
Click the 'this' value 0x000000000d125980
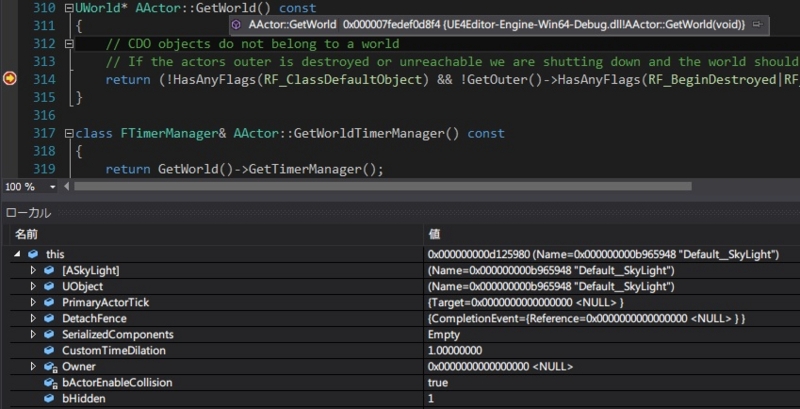click(479, 254)
